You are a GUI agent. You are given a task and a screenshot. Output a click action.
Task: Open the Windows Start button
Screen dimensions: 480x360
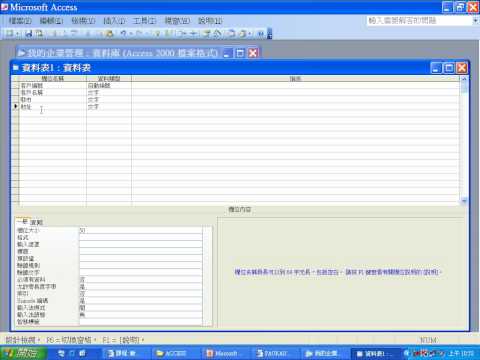tap(23, 353)
